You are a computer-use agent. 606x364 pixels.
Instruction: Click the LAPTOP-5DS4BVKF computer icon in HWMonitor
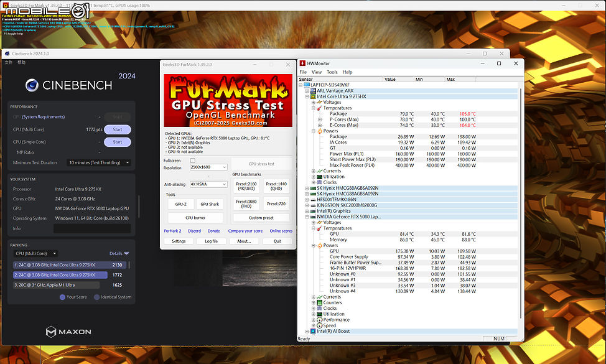click(x=307, y=85)
